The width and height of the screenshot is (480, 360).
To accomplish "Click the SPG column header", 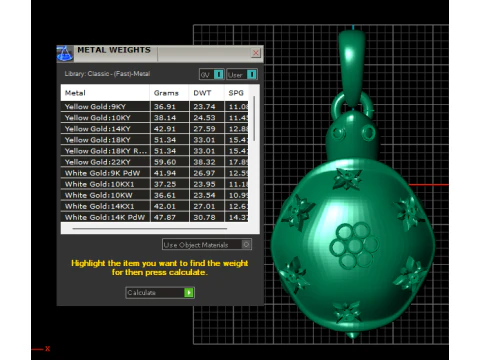I will [x=236, y=93].
